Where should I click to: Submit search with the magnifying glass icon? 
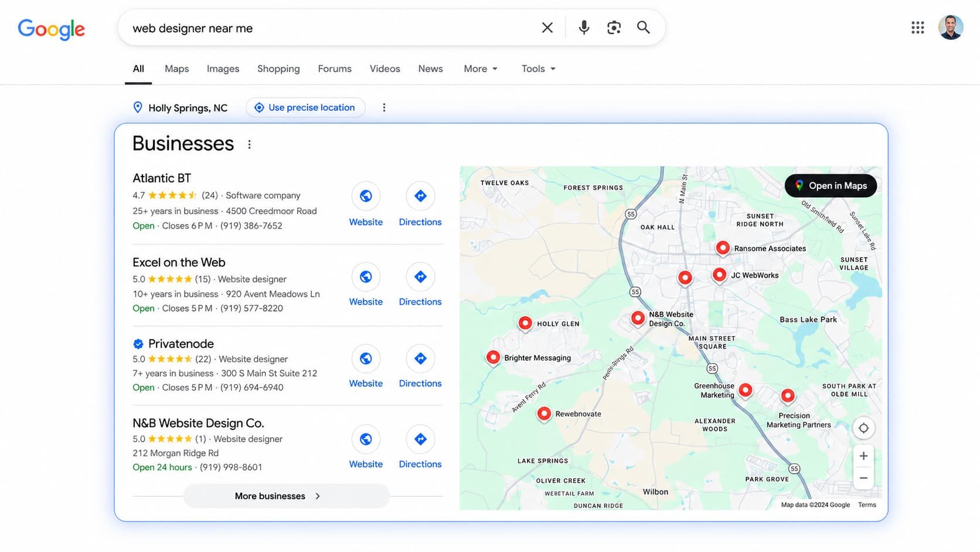[644, 28]
